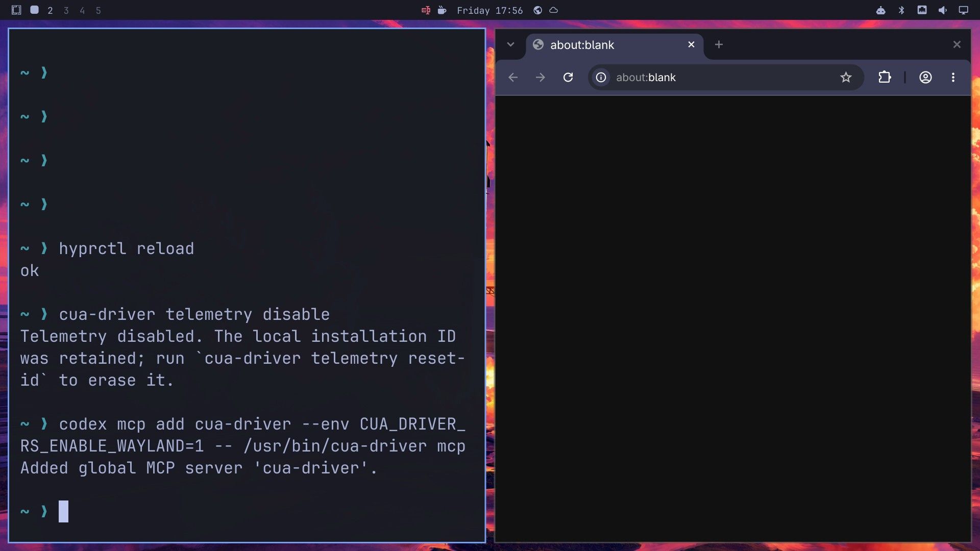
Task: Click 'cua-driver telemetry disable' command text
Action: tap(194, 314)
